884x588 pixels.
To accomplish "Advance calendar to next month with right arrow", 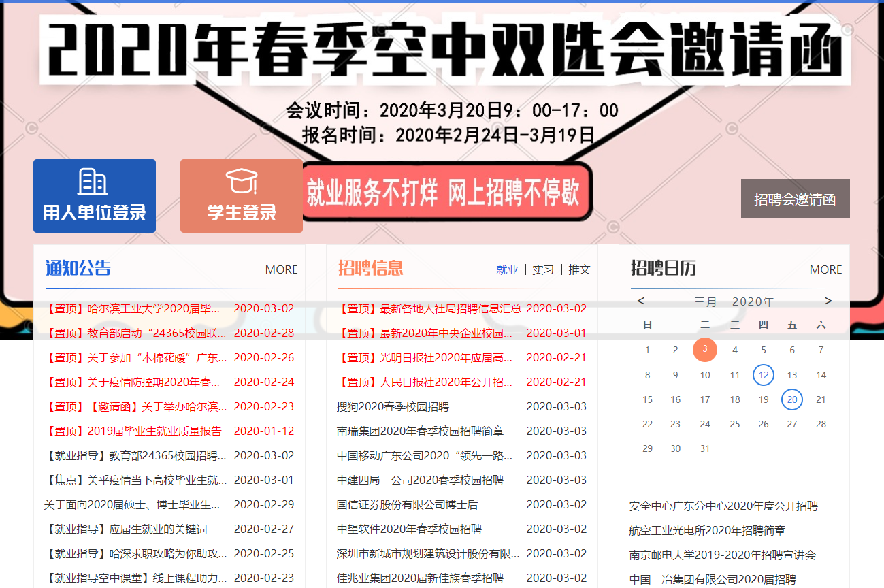I will [x=828, y=300].
